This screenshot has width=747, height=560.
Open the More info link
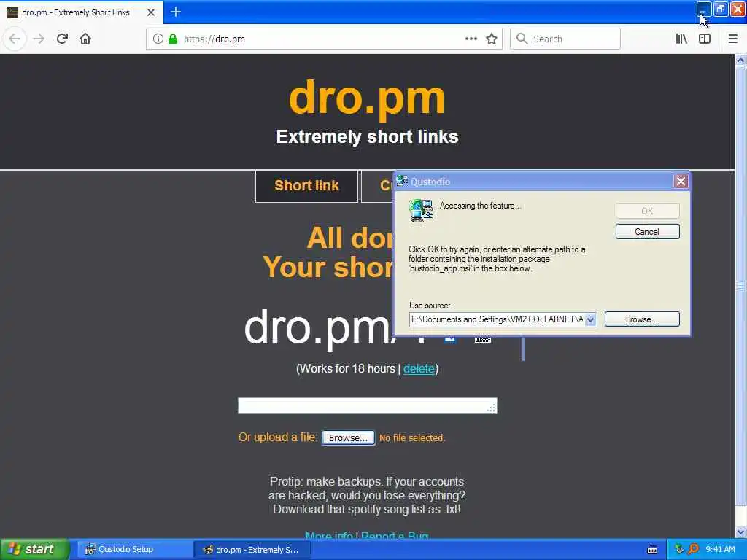[x=329, y=536]
